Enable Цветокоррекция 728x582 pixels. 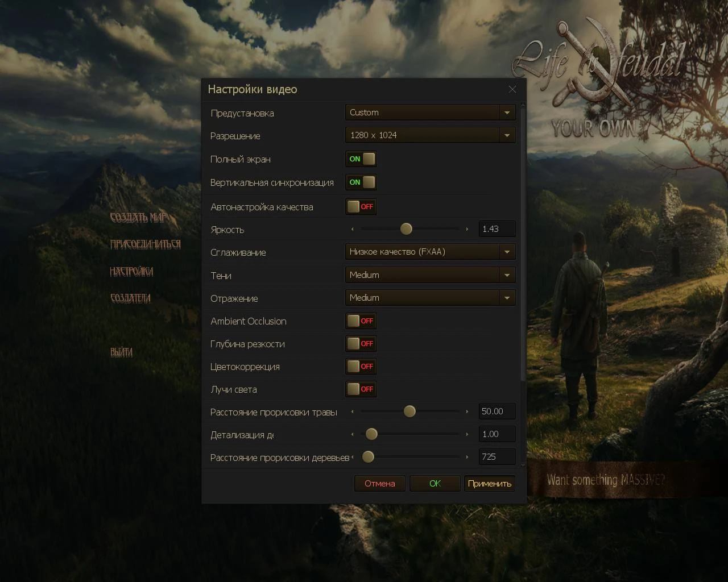click(x=361, y=366)
